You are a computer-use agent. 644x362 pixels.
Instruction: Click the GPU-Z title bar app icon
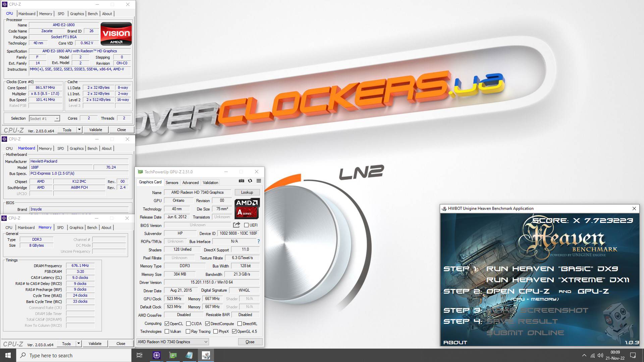[141, 172]
